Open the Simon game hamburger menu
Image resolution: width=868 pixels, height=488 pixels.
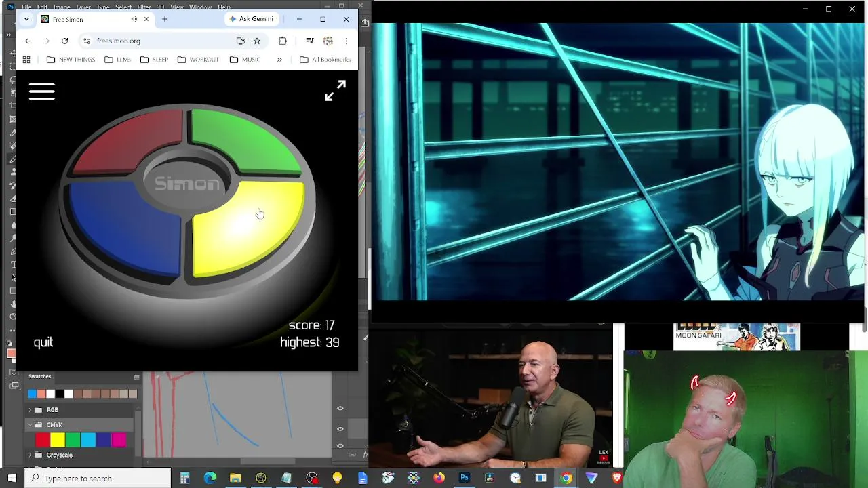pos(42,91)
